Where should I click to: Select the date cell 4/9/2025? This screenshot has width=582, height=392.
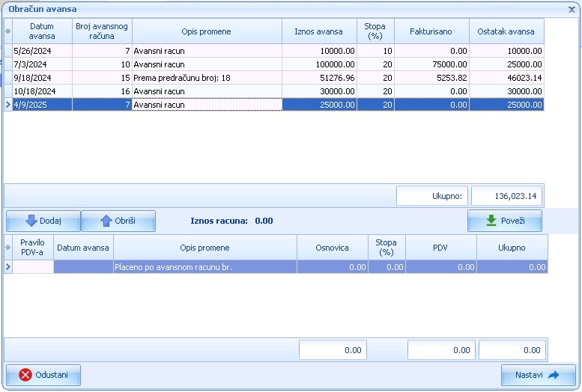click(x=42, y=105)
